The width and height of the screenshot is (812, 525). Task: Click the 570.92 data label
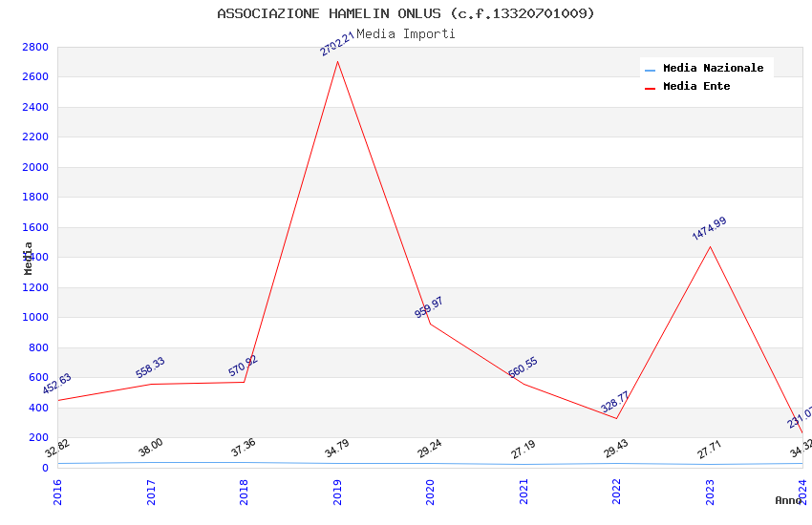pyautogui.click(x=243, y=367)
